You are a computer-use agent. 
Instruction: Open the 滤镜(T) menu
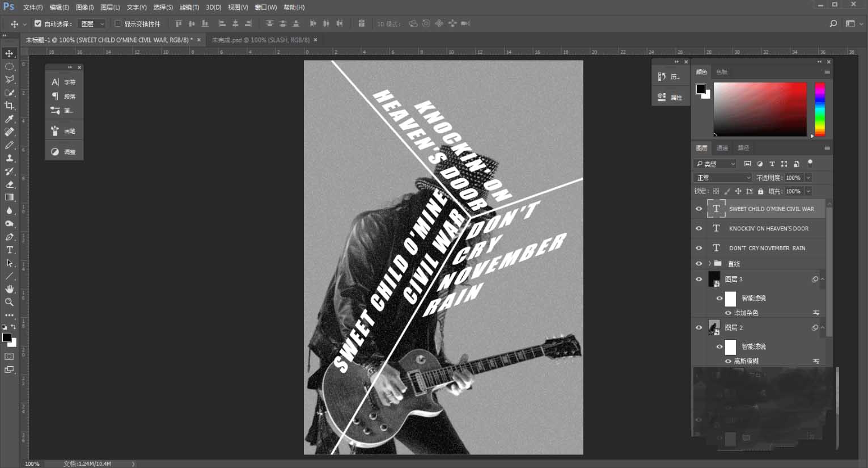point(189,7)
